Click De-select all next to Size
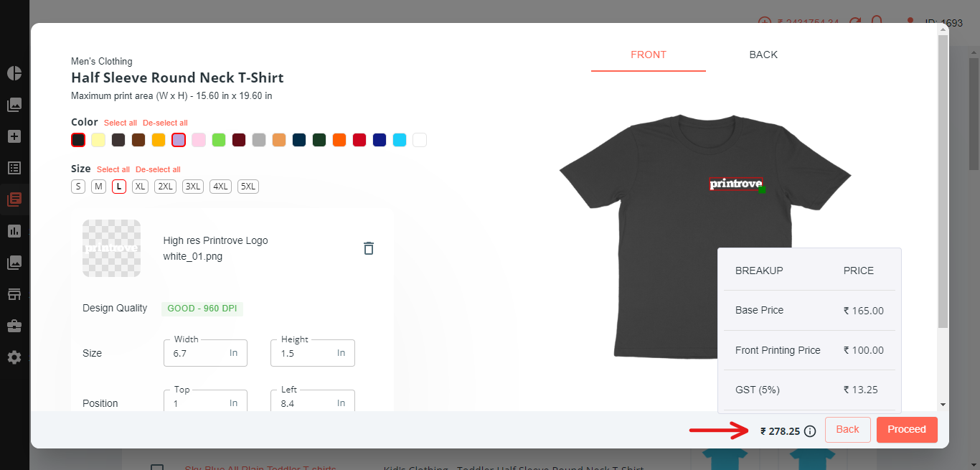 tap(158, 170)
